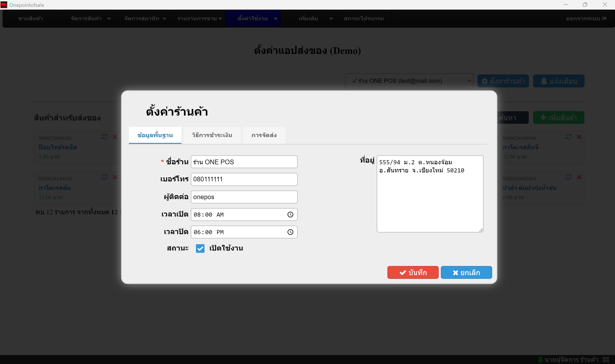Click the red บันทึก save button
615x364 pixels.
(413, 273)
